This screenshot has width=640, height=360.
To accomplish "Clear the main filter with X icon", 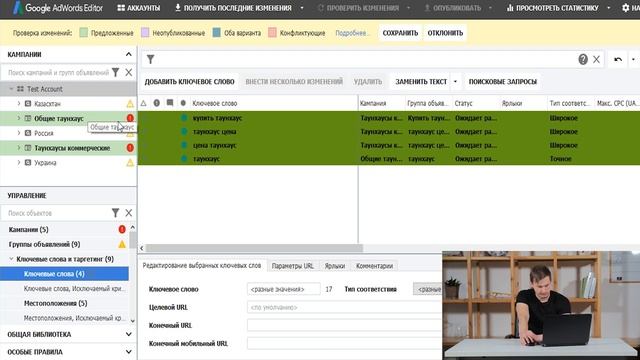I will point(596,60).
